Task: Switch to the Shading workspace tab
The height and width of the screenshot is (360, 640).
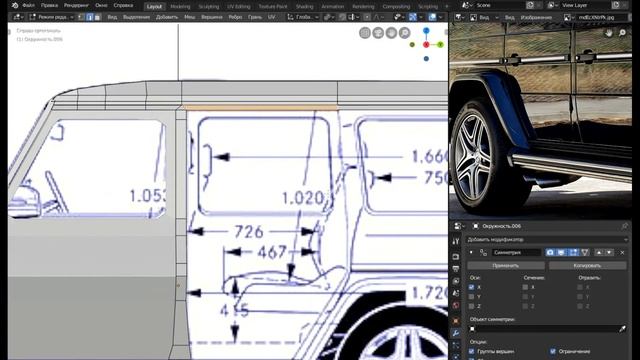Action: 304,7
